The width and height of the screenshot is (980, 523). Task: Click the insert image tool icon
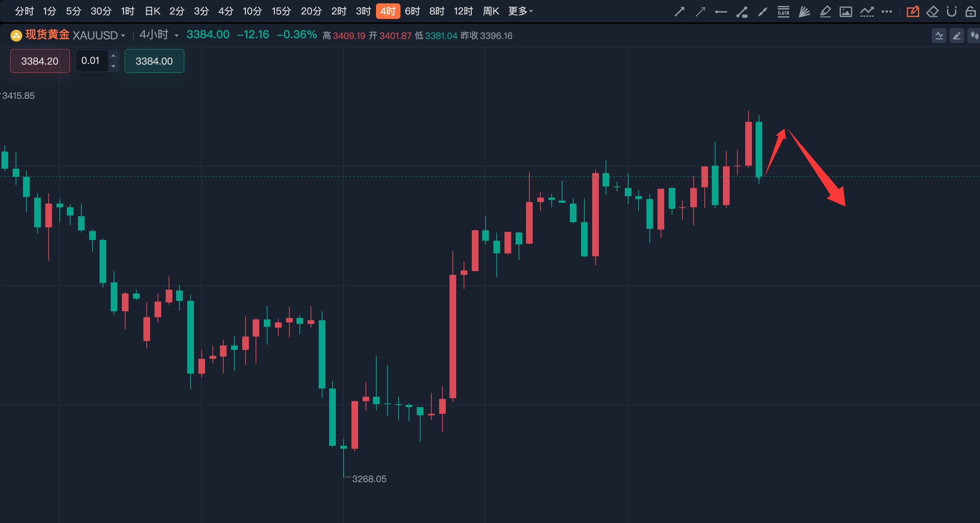pyautogui.click(x=845, y=12)
